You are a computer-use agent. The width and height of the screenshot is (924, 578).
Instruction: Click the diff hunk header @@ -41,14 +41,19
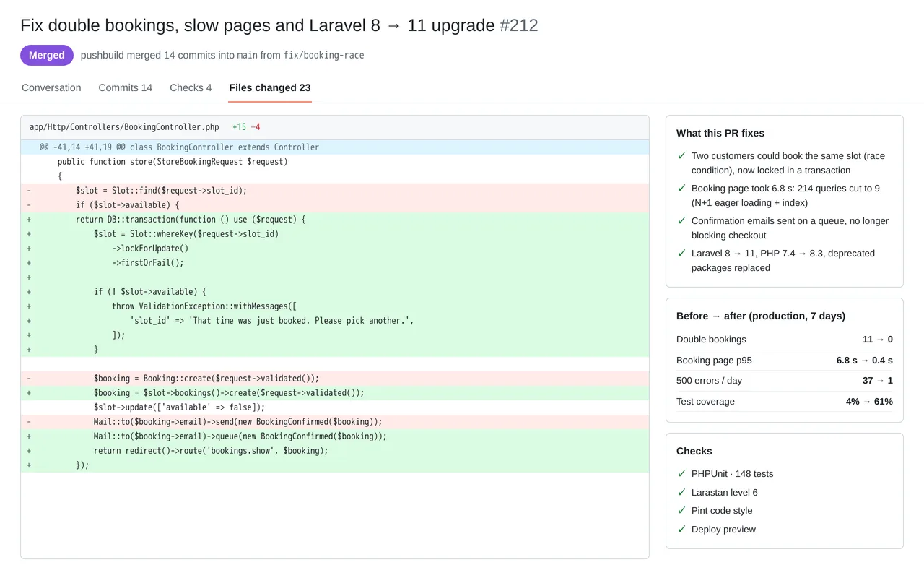[x=335, y=147]
